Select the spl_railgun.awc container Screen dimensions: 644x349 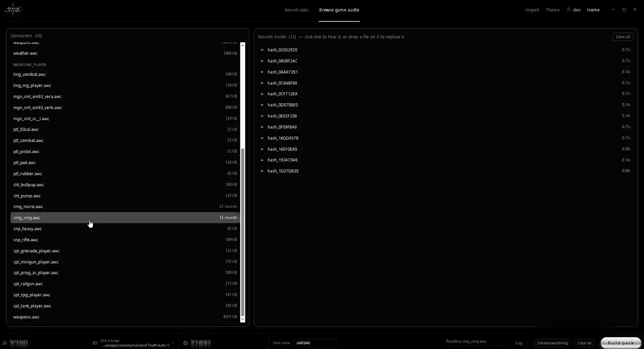(125, 284)
